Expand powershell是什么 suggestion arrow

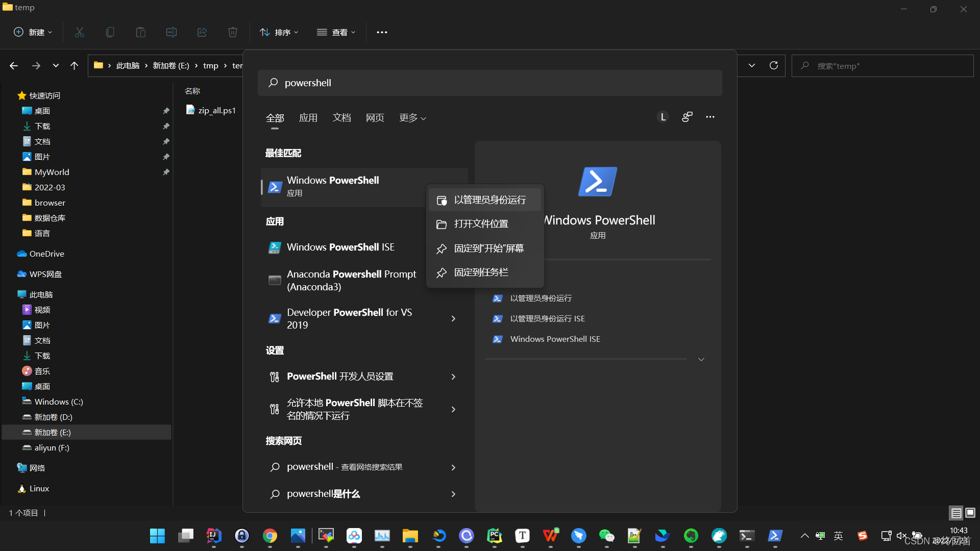tap(453, 494)
